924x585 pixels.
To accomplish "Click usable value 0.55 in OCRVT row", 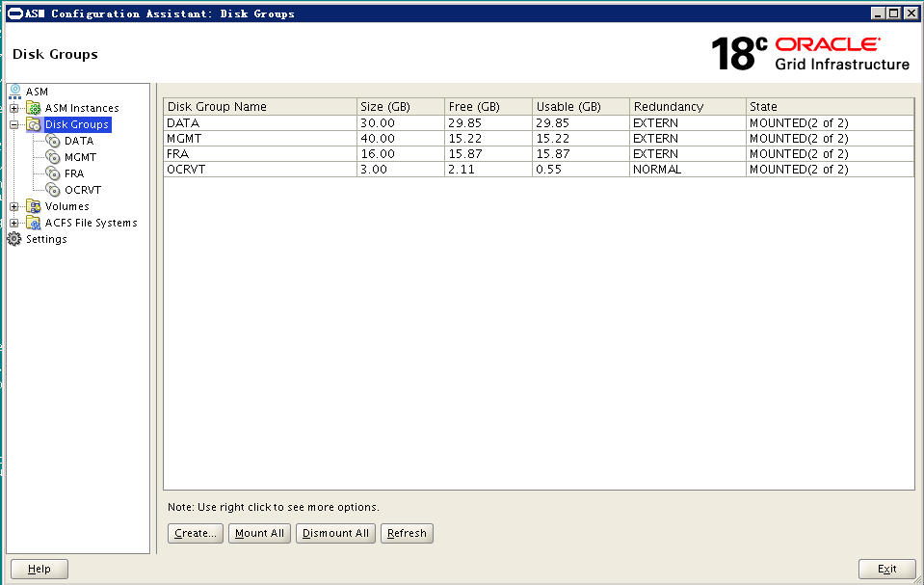I will [581, 170].
